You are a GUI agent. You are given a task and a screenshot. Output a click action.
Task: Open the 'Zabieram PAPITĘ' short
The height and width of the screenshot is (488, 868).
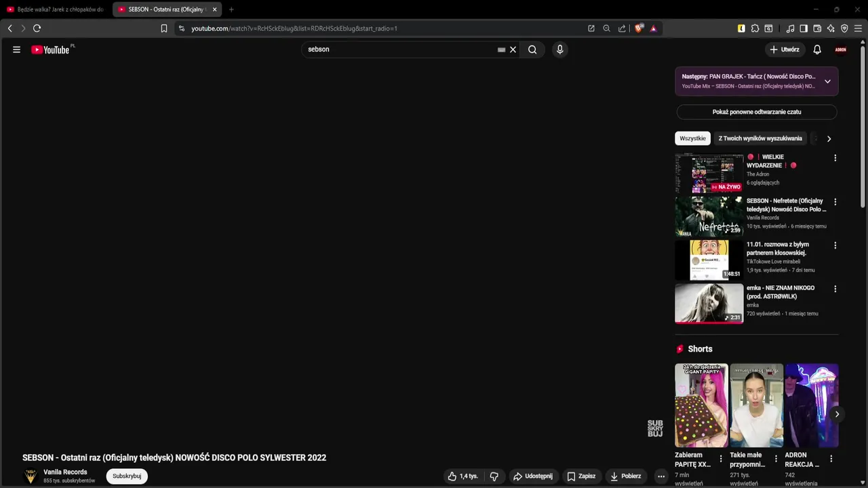click(x=701, y=405)
